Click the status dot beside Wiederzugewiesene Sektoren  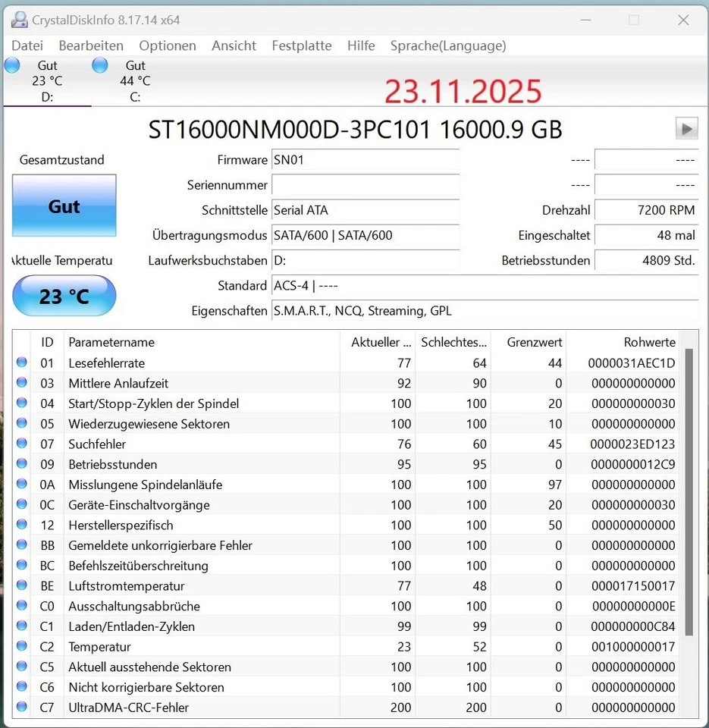[x=21, y=423]
